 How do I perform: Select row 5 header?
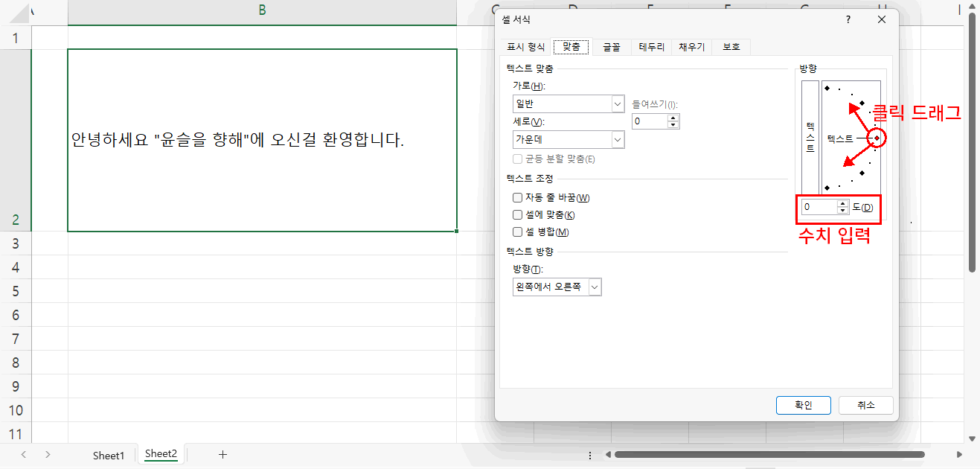click(x=16, y=291)
